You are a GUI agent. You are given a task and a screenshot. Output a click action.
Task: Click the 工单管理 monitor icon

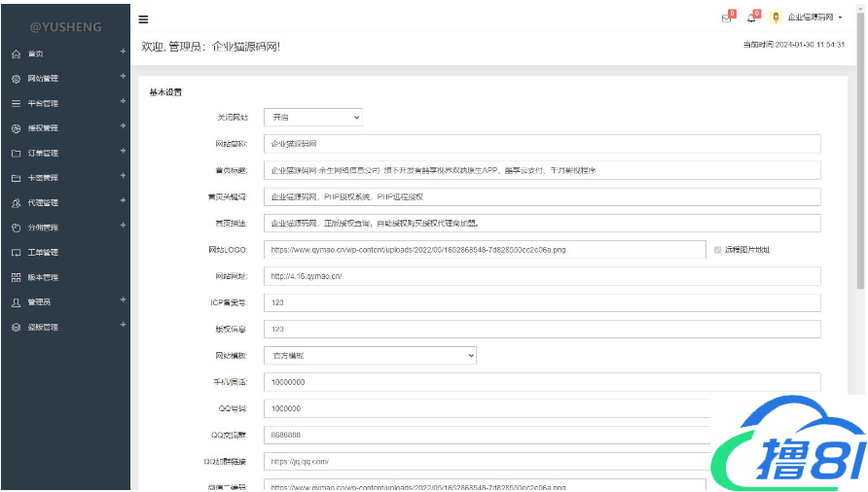(16, 253)
